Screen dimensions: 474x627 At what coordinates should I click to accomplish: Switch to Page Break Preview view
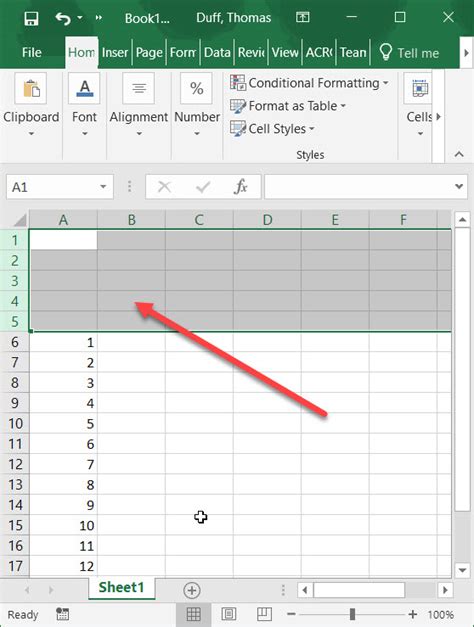tap(264, 614)
